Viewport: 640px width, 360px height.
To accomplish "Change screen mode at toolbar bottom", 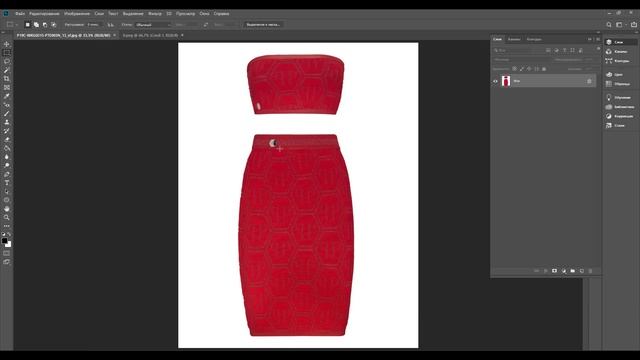I will (7, 262).
